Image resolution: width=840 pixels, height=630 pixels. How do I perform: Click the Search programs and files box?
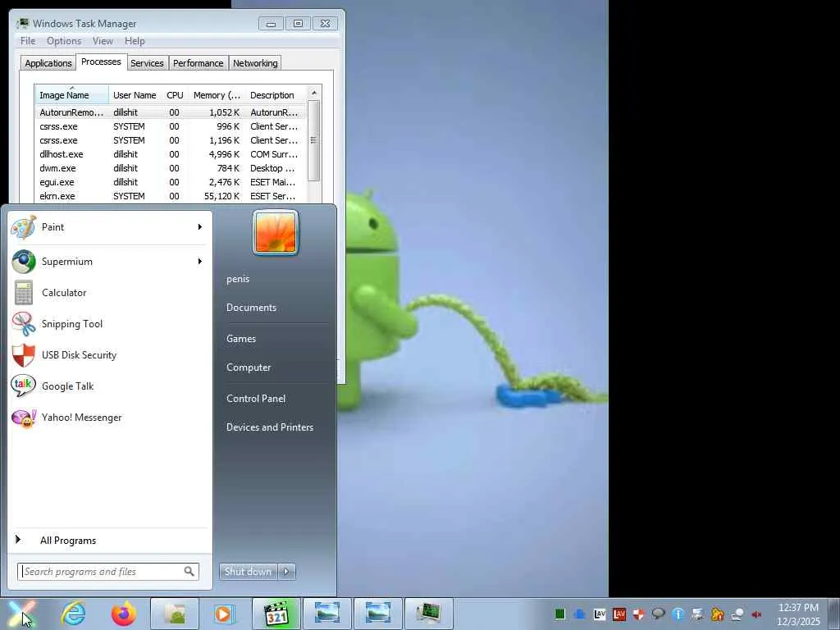click(x=108, y=572)
